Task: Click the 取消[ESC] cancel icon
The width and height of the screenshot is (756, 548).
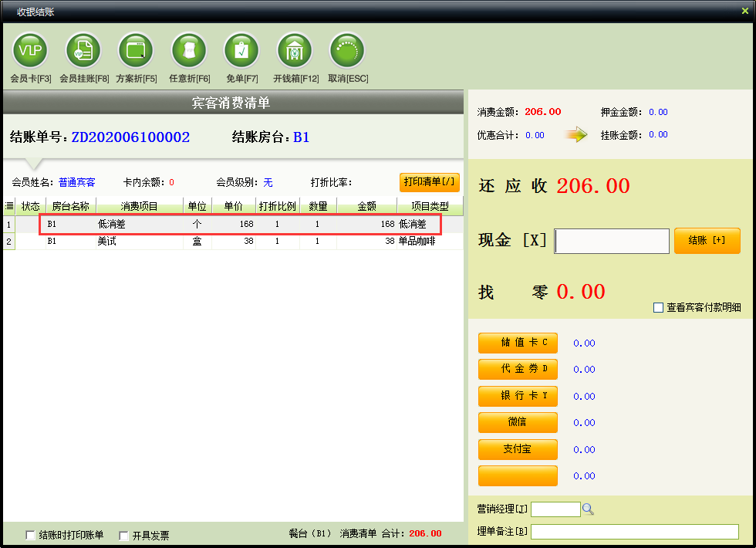Action: pyautogui.click(x=347, y=51)
